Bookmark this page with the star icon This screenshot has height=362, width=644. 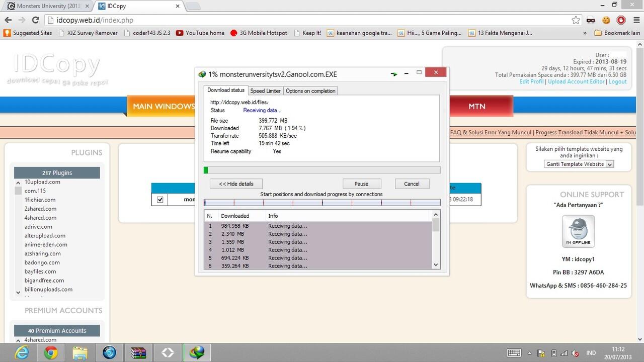point(576,20)
